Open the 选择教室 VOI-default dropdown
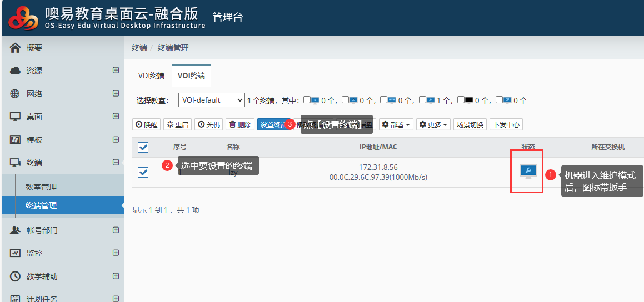 click(x=211, y=100)
